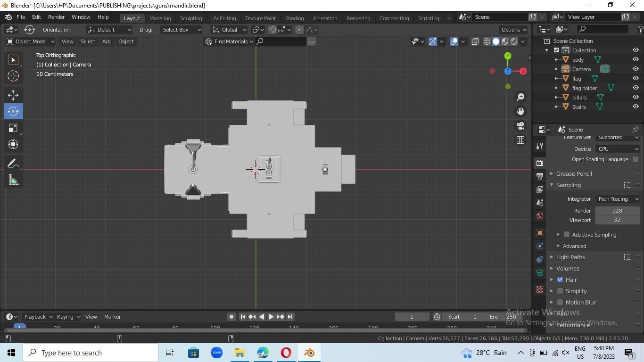Collapse the Sampling panel
This screenshot has height=362, width=644.
pyautogui.click(x=552, y=185)
